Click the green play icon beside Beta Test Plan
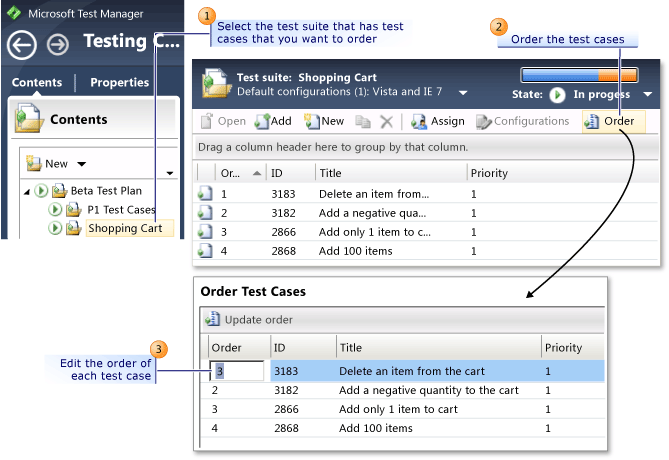 [41, 190]
